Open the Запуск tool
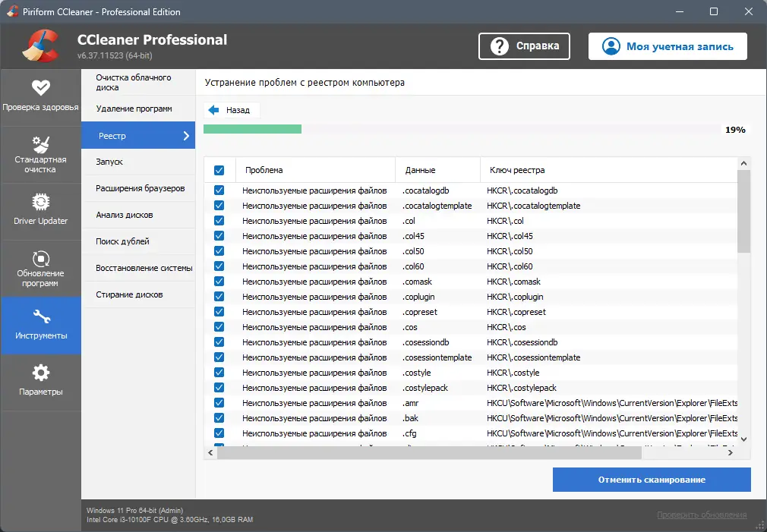This screenshot has height=532, width=767. click(x=138, y=162)
